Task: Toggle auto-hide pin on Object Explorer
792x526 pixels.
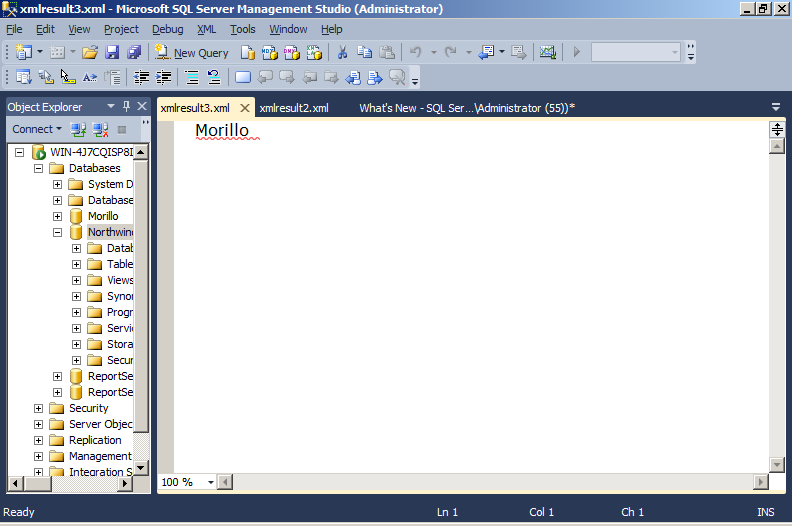Action: (x=126, y=106)
